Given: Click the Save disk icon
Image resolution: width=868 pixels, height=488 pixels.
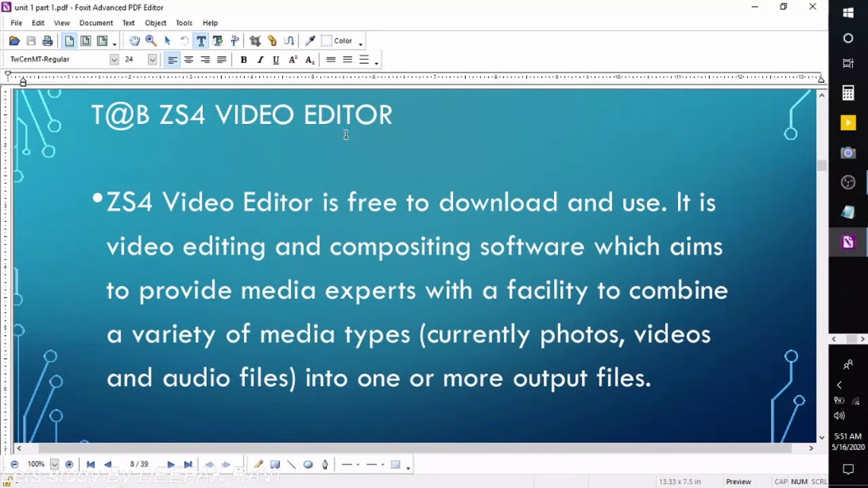Looking at the screenshot, I should tap(31, 41).
